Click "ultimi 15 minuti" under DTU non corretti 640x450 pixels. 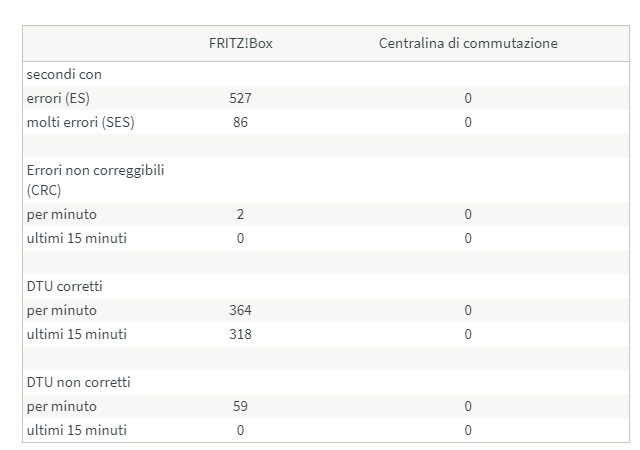coord(77,430)
